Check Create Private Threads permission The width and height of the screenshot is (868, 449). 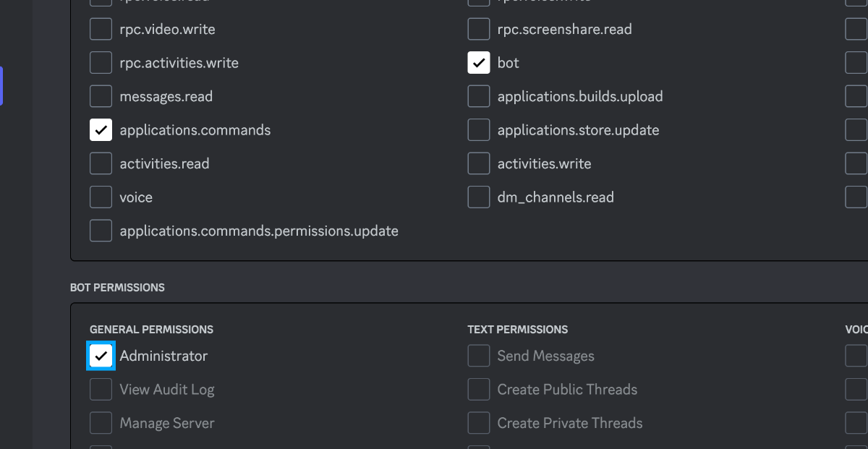pos(479,423)
